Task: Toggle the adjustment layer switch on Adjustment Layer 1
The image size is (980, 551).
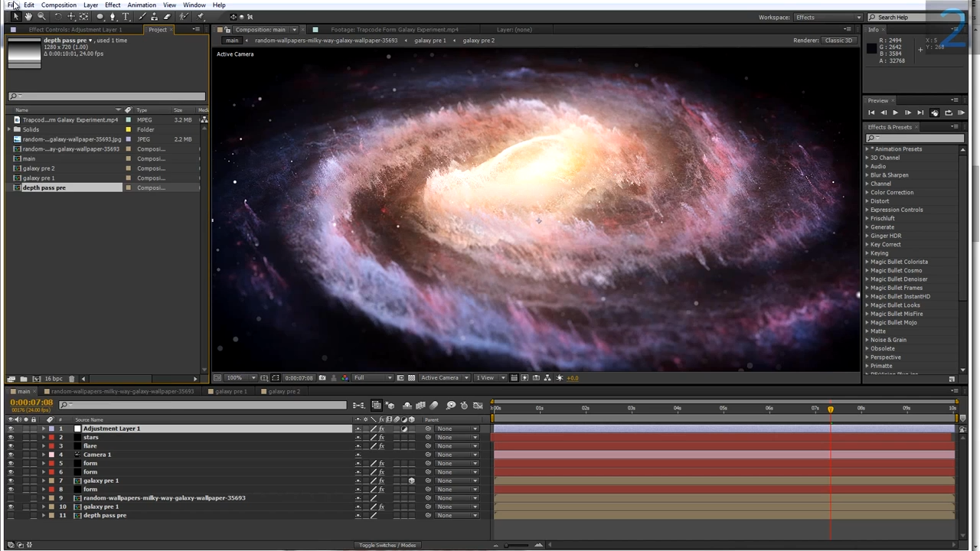Action: pos(404,429)
